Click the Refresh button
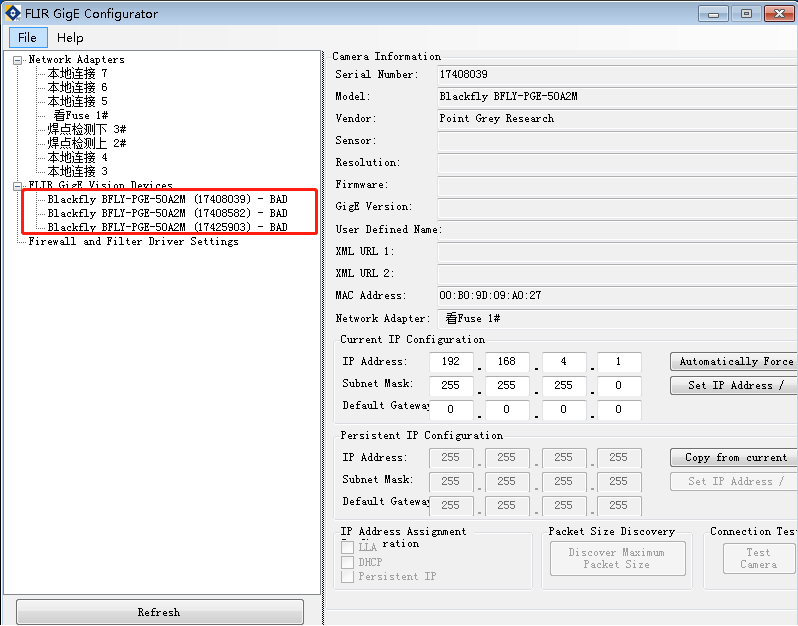Image resolution: width=798 pixels, height=626 pixels. click(160, 612)
